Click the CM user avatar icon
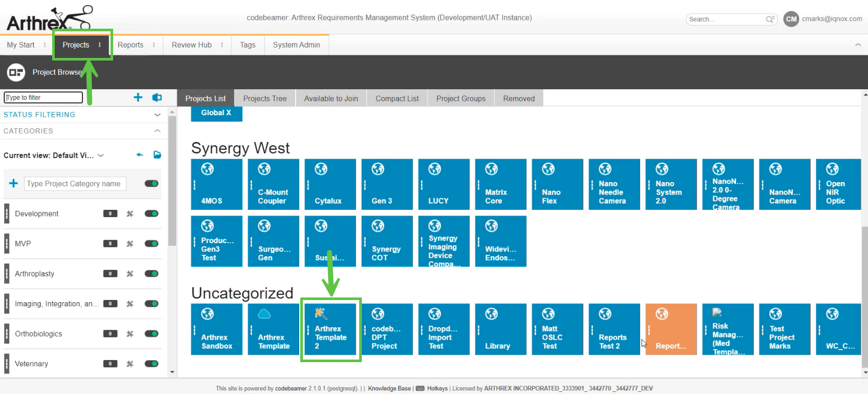Image resolution: width=868 pixels, height=394 pixels. [x=791, y=19]
